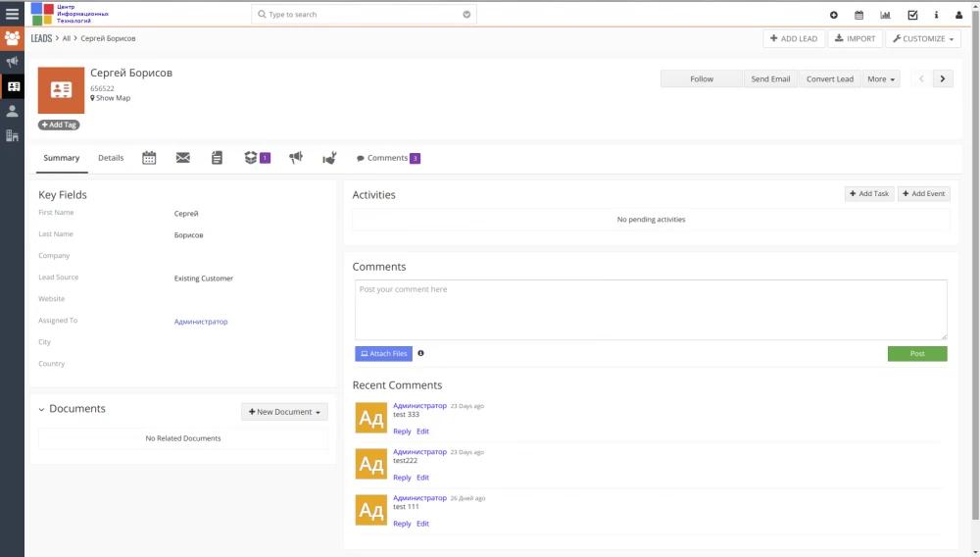This screenshot has height=557, width=980.
Task: Reply to the test 333 comment
Action: coord(402,431)
